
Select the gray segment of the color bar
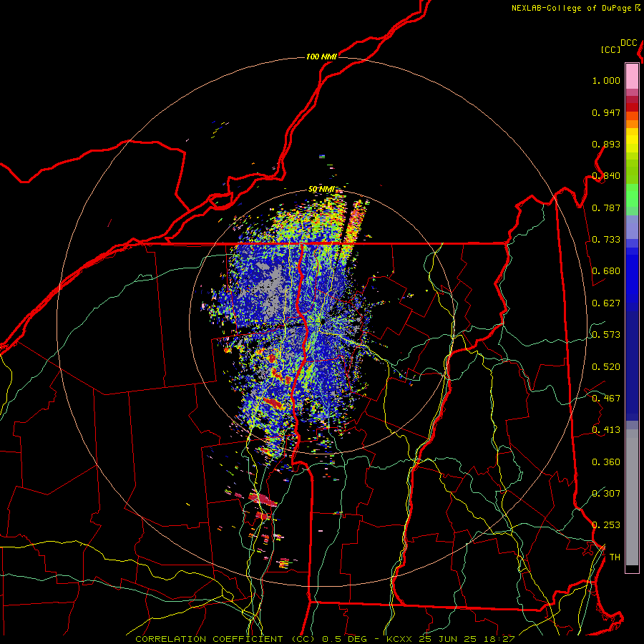point(632,497)
